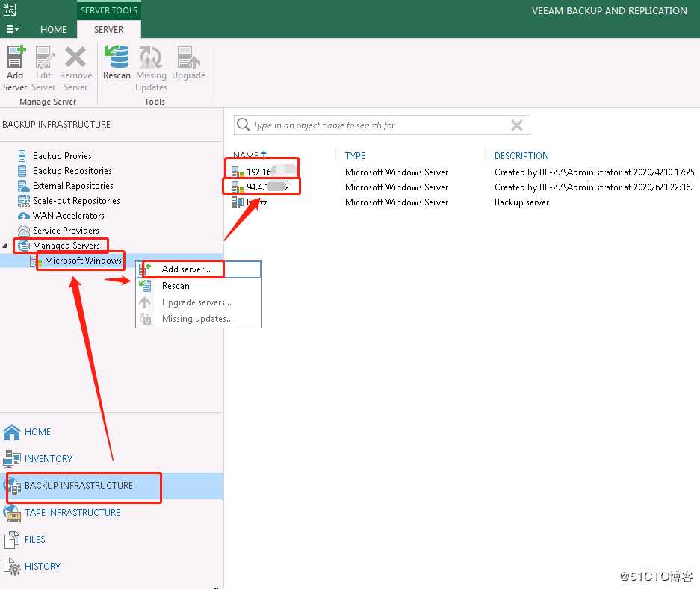This screenshot has height=589, width=700.
Task: Click the Rescan menu item icon
Action: pyautogui.click(x=145, y=286)
